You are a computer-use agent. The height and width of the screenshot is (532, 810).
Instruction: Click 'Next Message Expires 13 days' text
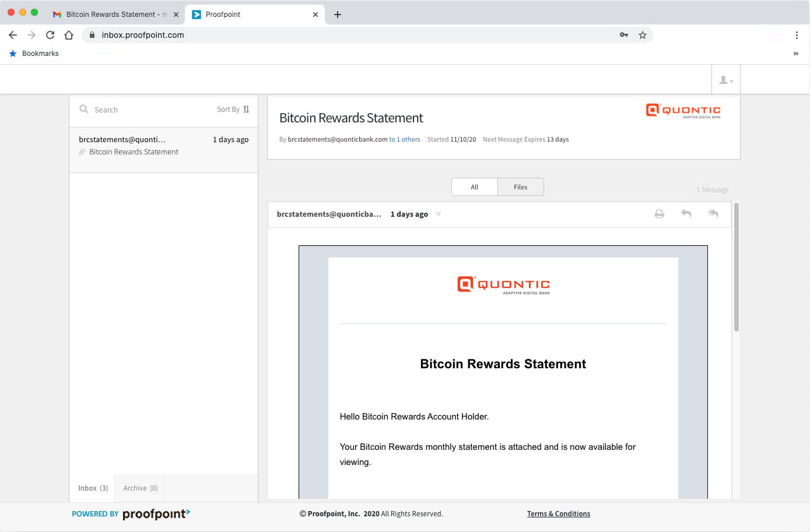pyautogui.click(x=525, y=139)
